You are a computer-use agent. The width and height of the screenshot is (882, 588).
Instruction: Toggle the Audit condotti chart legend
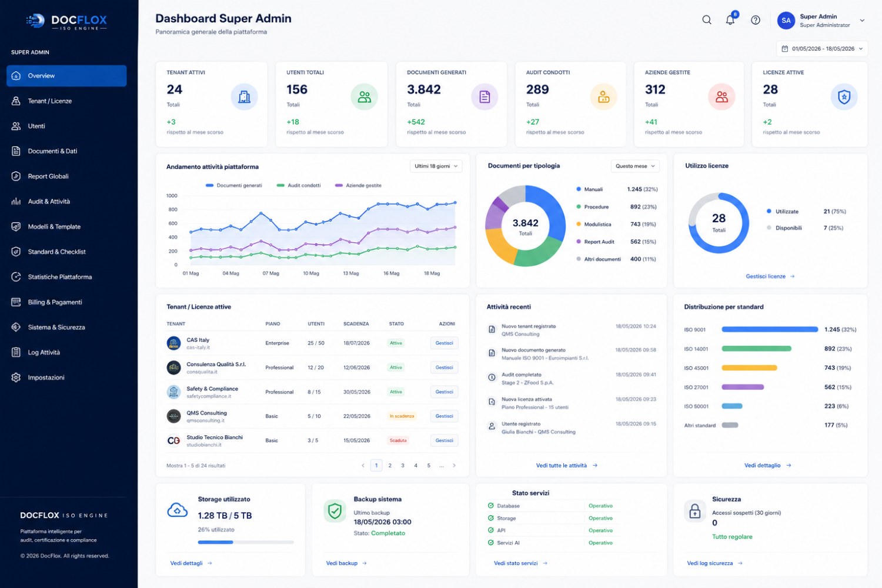click(x=299, y=185)
